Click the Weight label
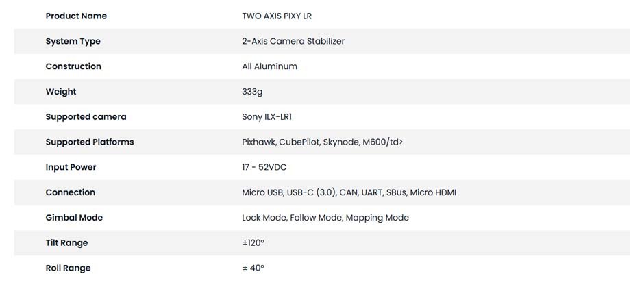The width and height of the screenshot is (644, 300). [61, 92]
